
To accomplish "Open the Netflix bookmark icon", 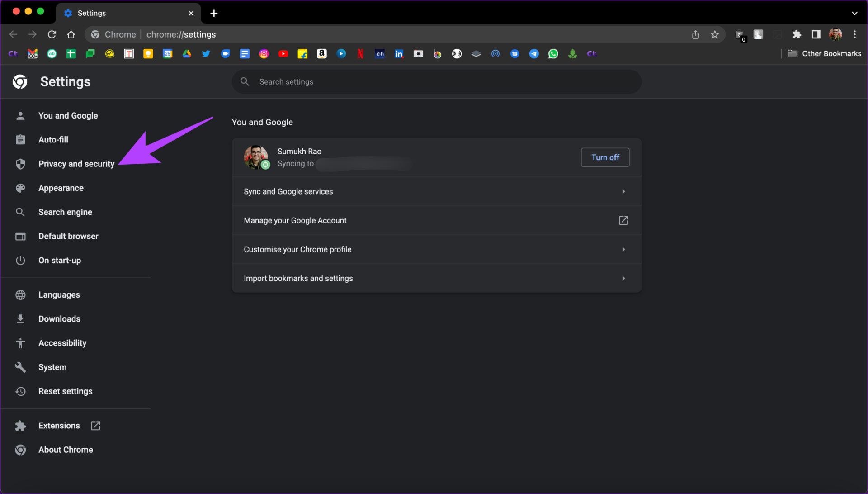I will tap(360, 54).
